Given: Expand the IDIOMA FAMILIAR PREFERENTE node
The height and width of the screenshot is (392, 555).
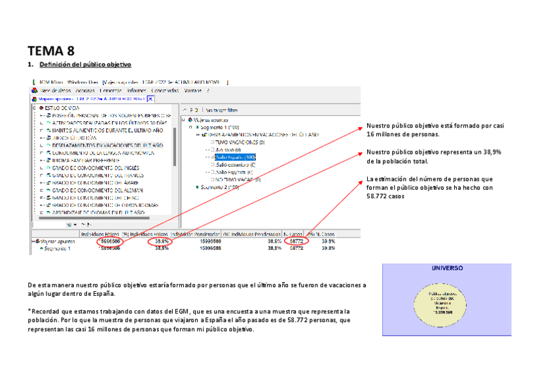Looking at the screenshot, I should (x=41, y=160).
